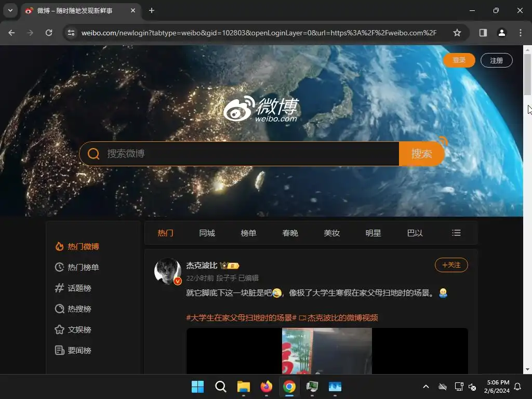This screenshot has width=532, height=399.
Task: Click the post timestamp 22小时前
Action: point(200,278)
